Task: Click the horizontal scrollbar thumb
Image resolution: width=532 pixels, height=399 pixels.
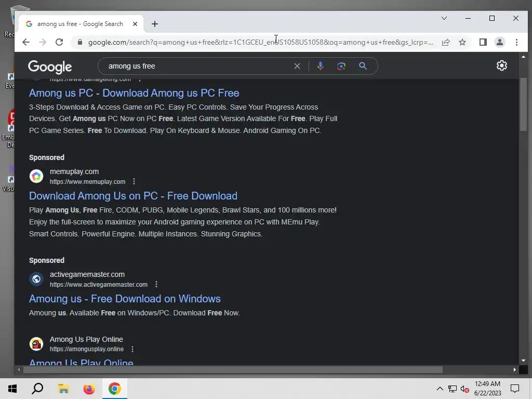Action: 233,369
